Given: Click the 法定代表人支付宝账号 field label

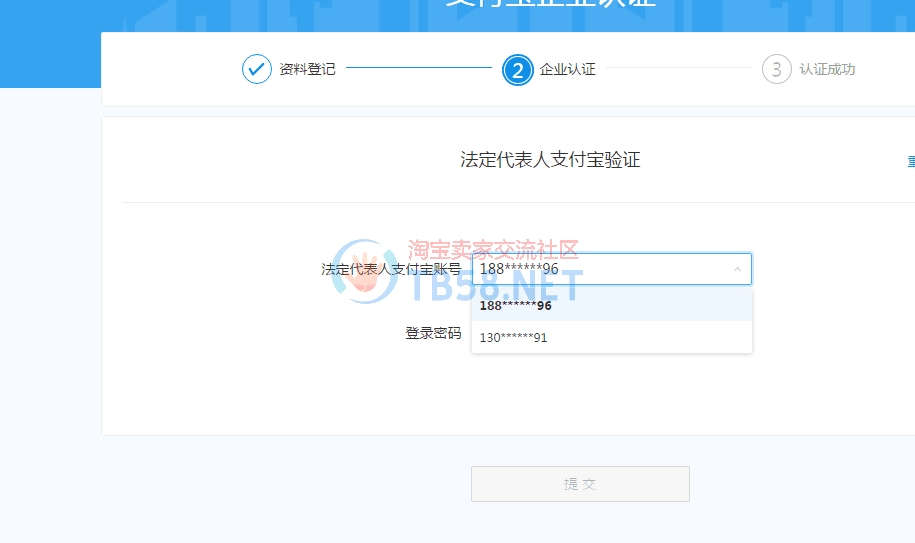Looking at the screenshot, I should click(x=391, y=269).
